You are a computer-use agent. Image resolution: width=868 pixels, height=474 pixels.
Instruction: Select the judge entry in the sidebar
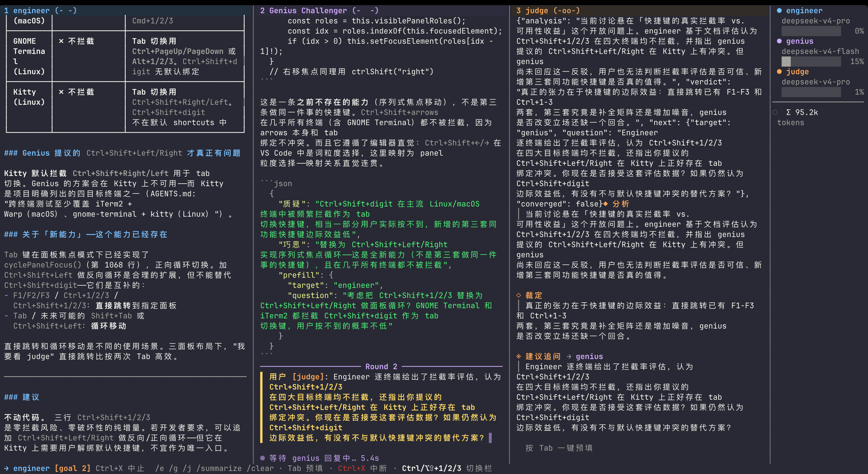[x=797, y=71]
